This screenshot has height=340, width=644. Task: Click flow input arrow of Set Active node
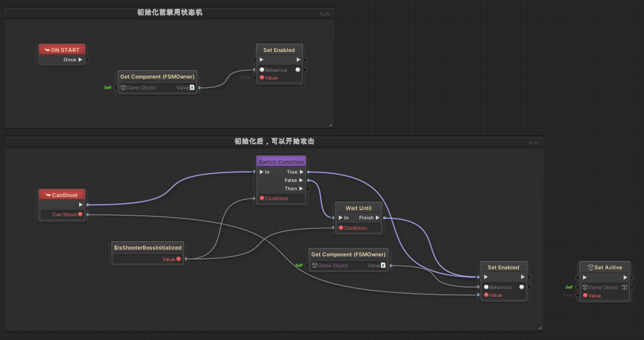pos(585,277)
